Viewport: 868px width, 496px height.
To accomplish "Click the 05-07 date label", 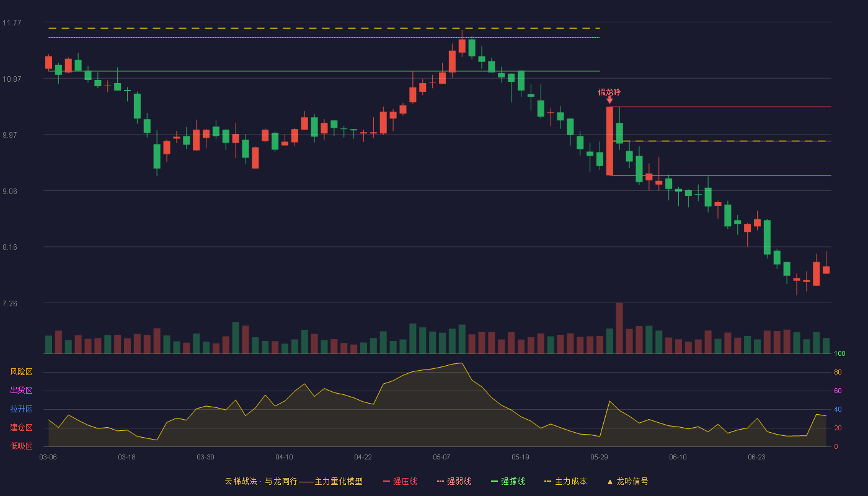I will click(x=441, y=457).
